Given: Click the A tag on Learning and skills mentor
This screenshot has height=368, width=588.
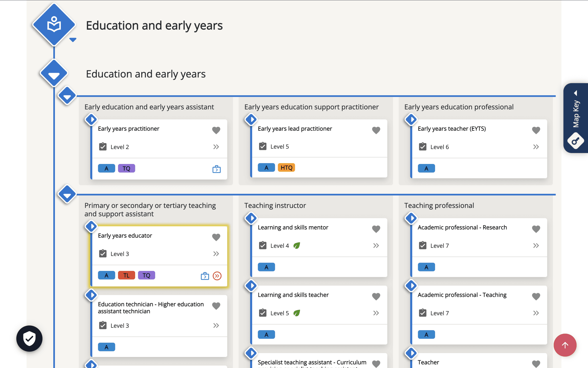Looking at the screenshot, I should [266, 267].
